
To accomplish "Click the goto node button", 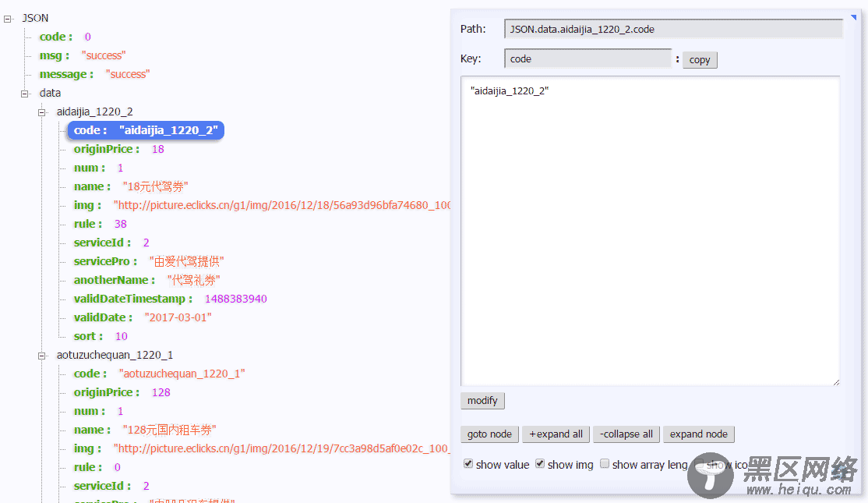I will [x=489, y=434].
